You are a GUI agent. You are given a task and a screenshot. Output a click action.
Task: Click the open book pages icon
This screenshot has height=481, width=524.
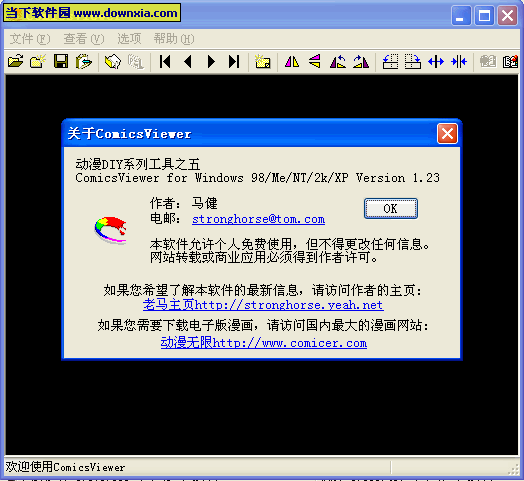click(113, 62)
